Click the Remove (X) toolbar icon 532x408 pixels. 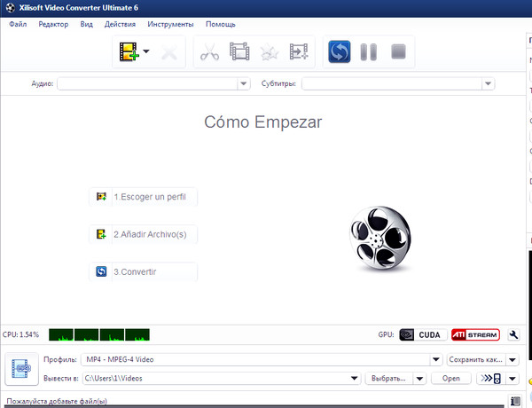click(x=169, y=53)
